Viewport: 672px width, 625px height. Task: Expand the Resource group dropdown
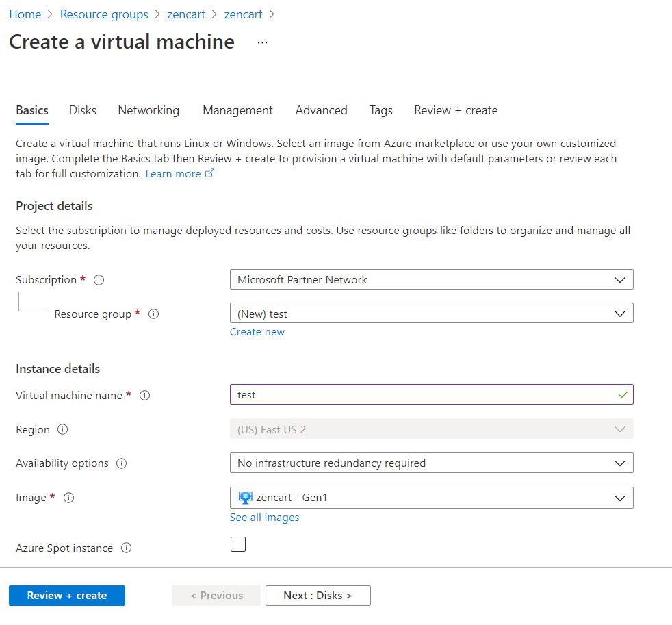[431, 314]
